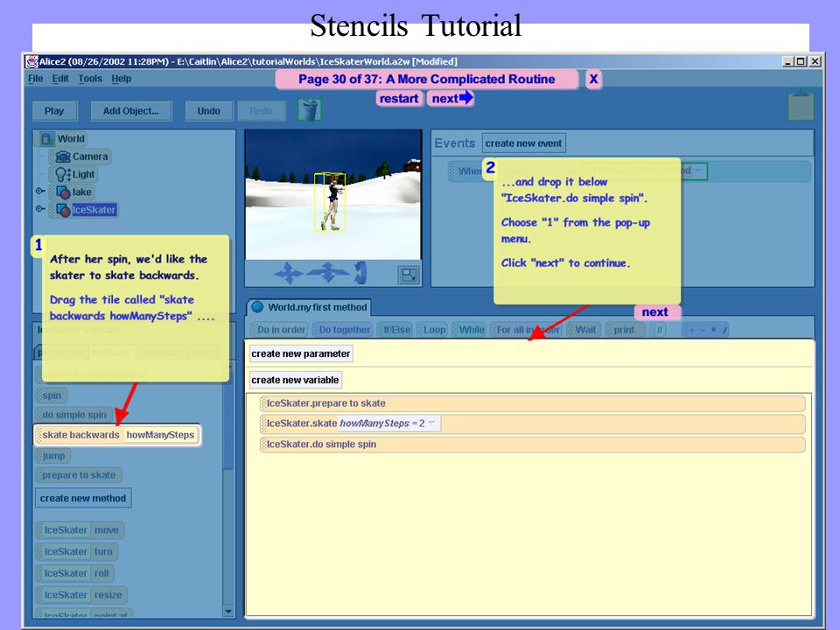The height and width of the screenshot is (630, 840).
Task: Open the Edit menu
Action: tap(60, 78)
